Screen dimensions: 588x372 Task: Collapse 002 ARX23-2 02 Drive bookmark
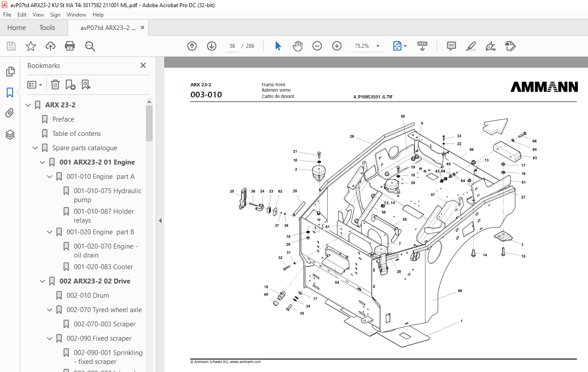click(x=43, y=281)
